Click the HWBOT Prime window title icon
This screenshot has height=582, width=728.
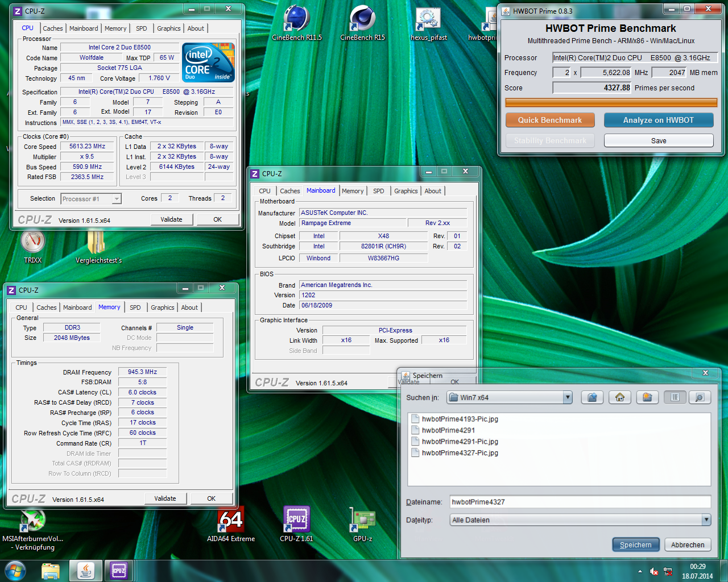point(506,11)
